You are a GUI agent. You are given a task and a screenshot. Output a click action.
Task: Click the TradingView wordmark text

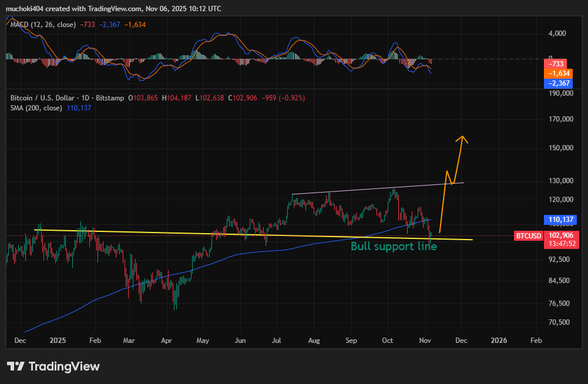click(64, 366)
